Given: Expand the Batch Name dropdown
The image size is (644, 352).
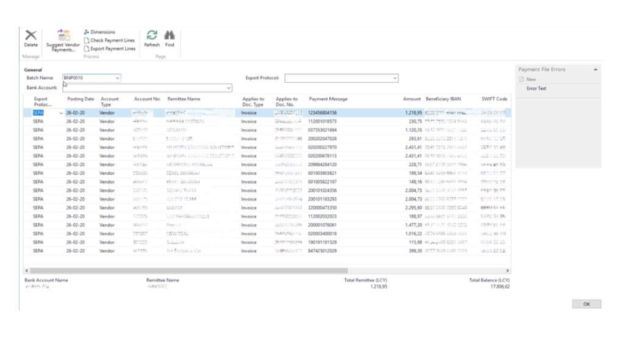Looking at the screenshot, I should click(117, 78).
